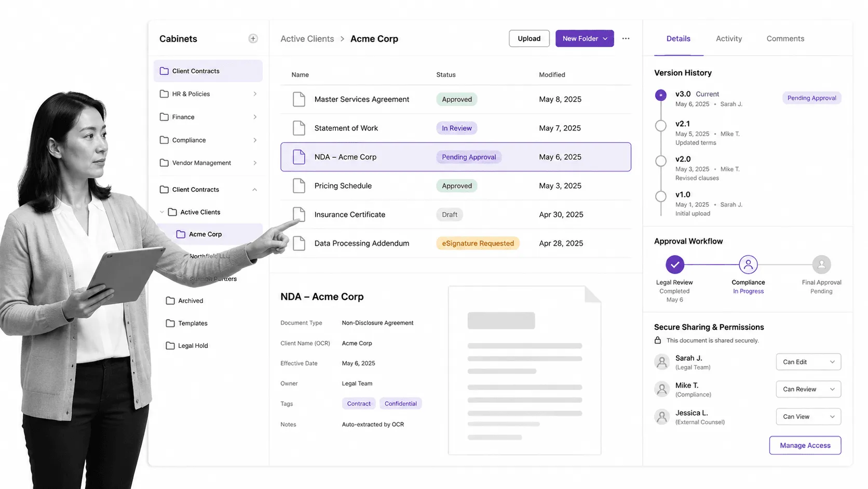Collapse the lower Client Contracts section
868x489 pixels.
(255, 190)
